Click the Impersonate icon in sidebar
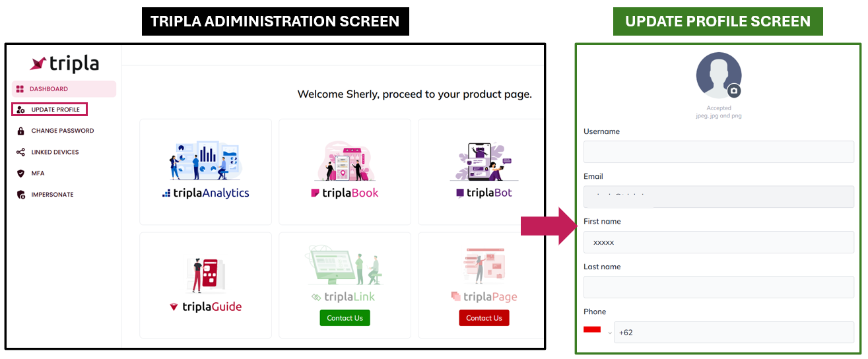The height and width of the screenshot is (359, 868). tap(20, 195)
